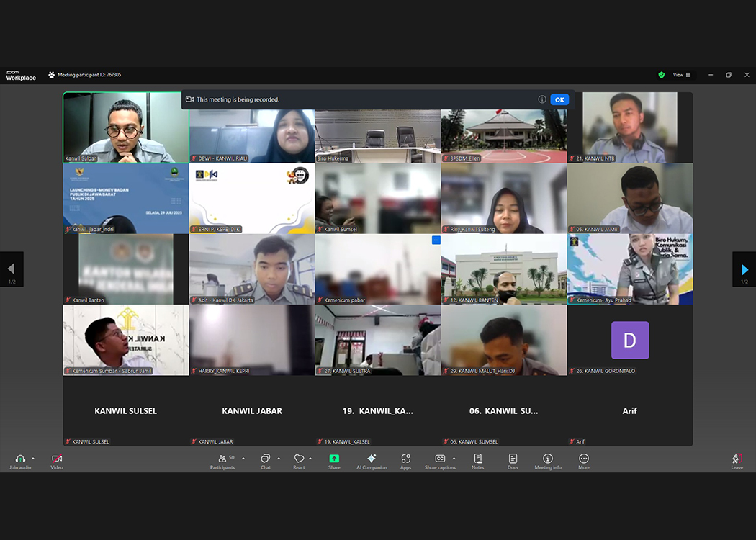Image resolution: width=756 pixels, height=540 pixels.
Task: Open AI Companion
Action: tap(372, 459)
